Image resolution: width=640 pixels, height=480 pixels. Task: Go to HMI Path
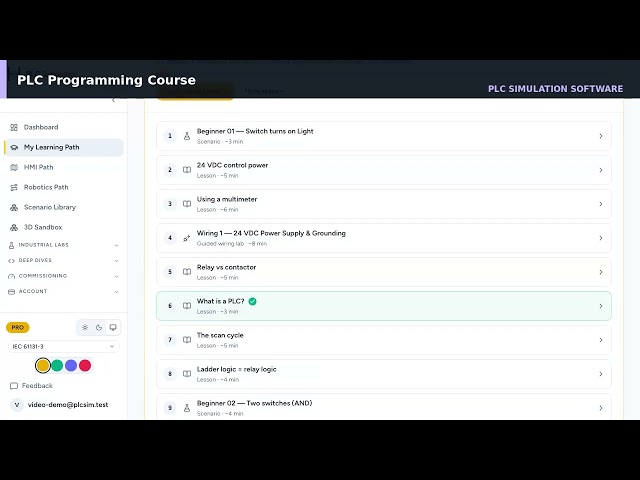63,167
